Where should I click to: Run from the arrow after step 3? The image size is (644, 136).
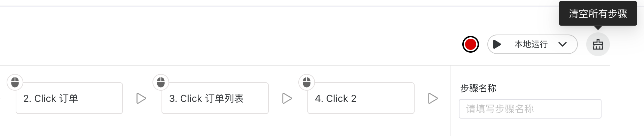[287, 98]
